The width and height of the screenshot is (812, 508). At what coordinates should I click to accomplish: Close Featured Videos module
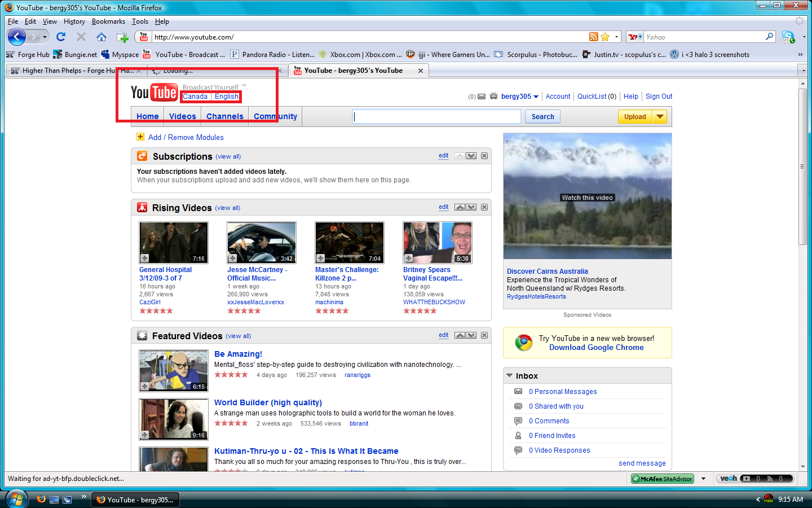tap(484, 335)
